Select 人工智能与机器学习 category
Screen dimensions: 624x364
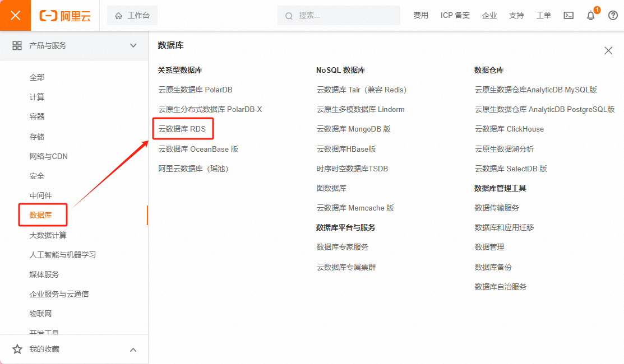(62, 255)
